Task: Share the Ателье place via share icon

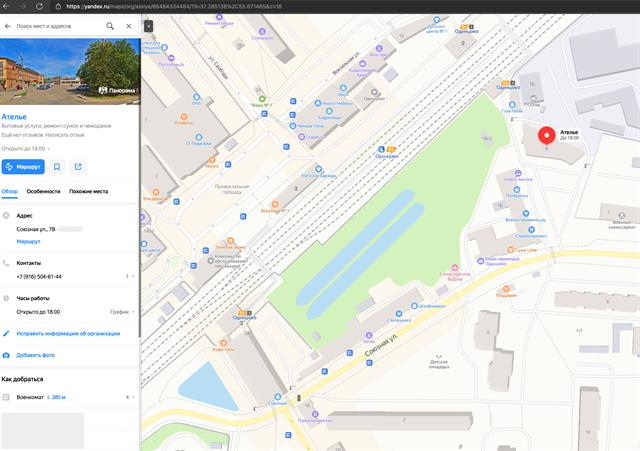Action: [x=78, y=167]
